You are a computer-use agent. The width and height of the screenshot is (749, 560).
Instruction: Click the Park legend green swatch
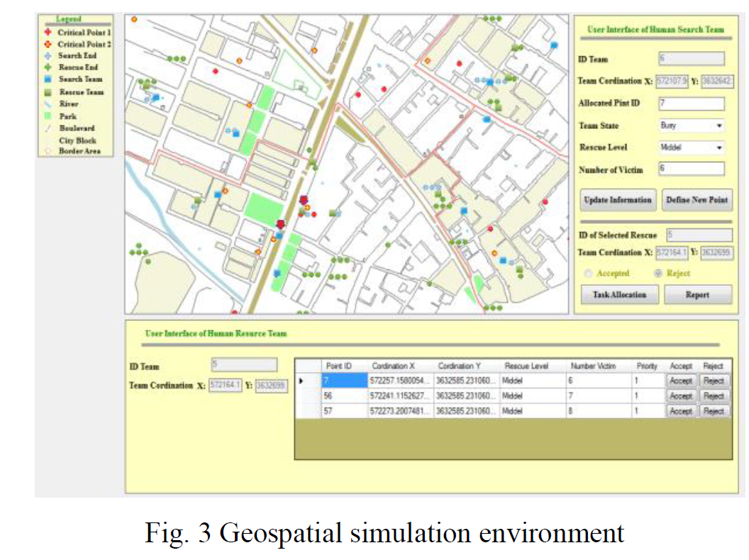point(48,116)
